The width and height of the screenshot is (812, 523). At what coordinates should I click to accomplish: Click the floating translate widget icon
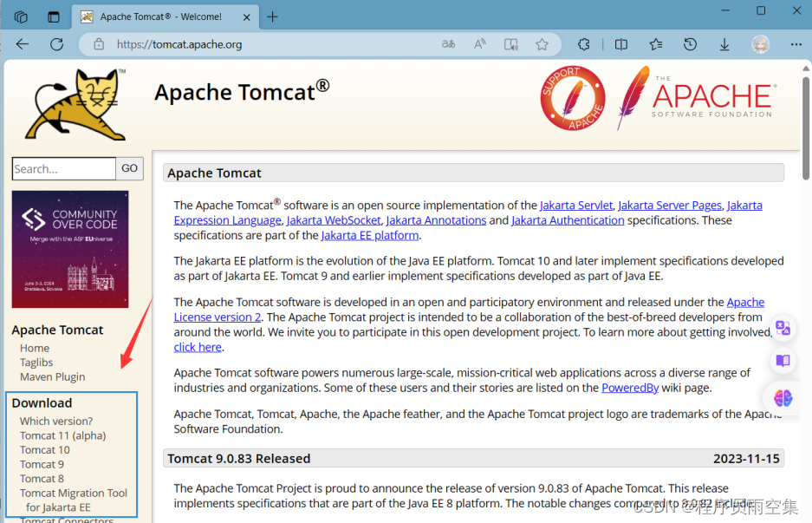pos(783,328)
